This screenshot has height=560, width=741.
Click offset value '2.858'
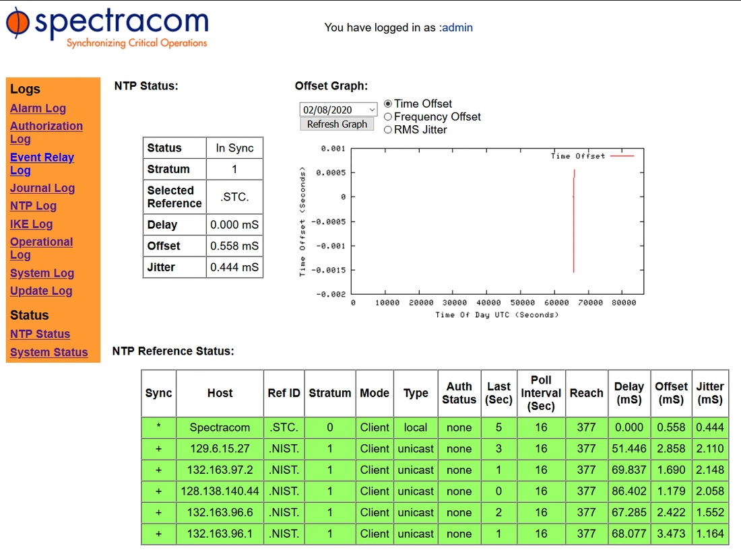671,448
